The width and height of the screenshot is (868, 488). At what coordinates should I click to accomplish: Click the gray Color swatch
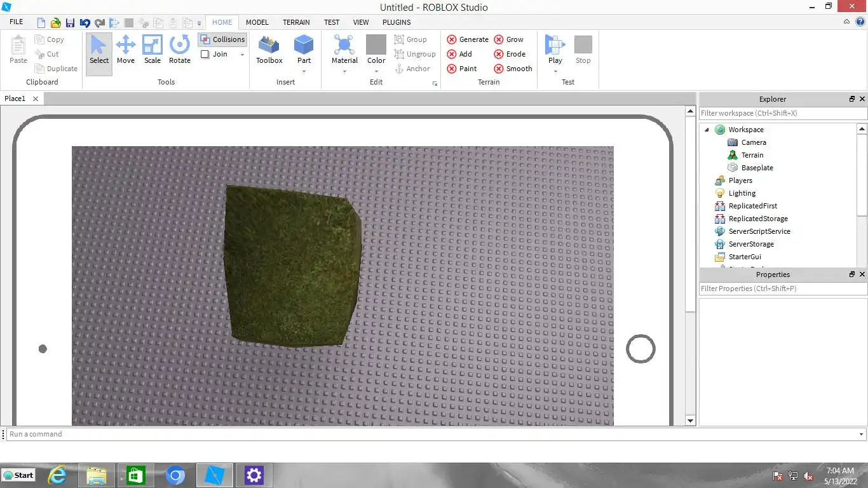[376, 44]
